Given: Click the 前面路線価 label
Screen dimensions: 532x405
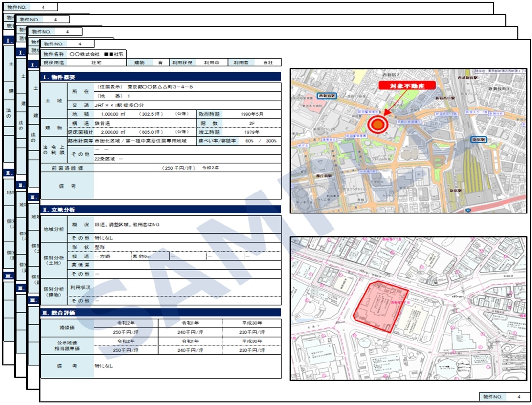Looking at the screenshot, I should pyautogui.click(x=67, y=168).
